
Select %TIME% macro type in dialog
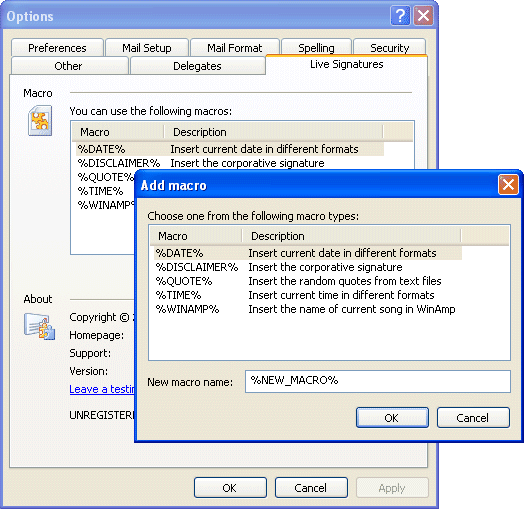pyautogui.click(x=308, y=295)
